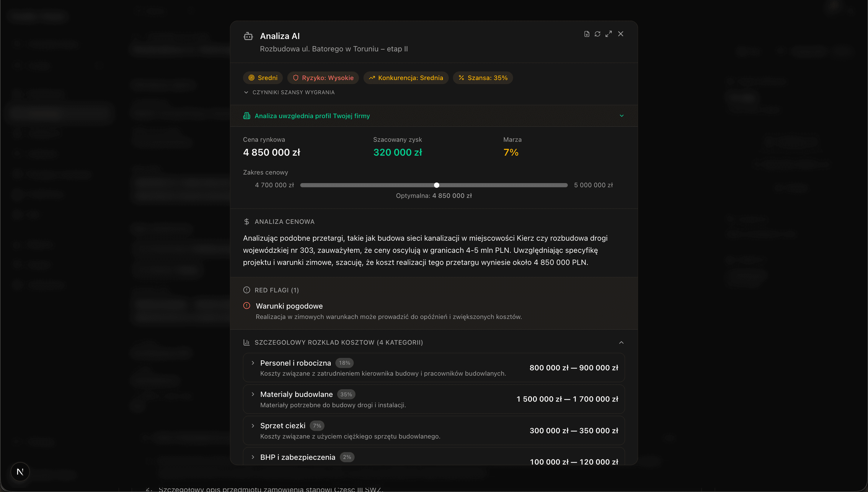868x492 pixels.
Task: Click the price range slider handle
Action: point(437,185)
